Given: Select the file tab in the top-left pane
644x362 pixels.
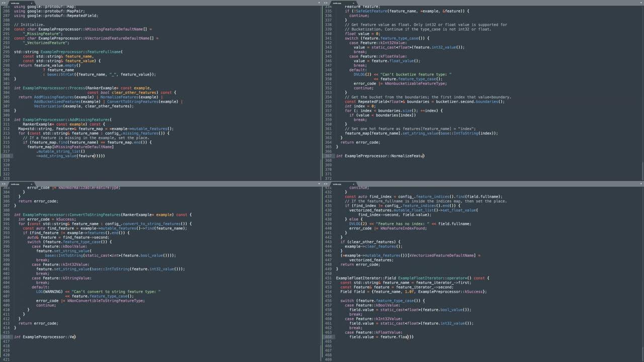Looking at the screenshot, I should (x=15, y=3).
